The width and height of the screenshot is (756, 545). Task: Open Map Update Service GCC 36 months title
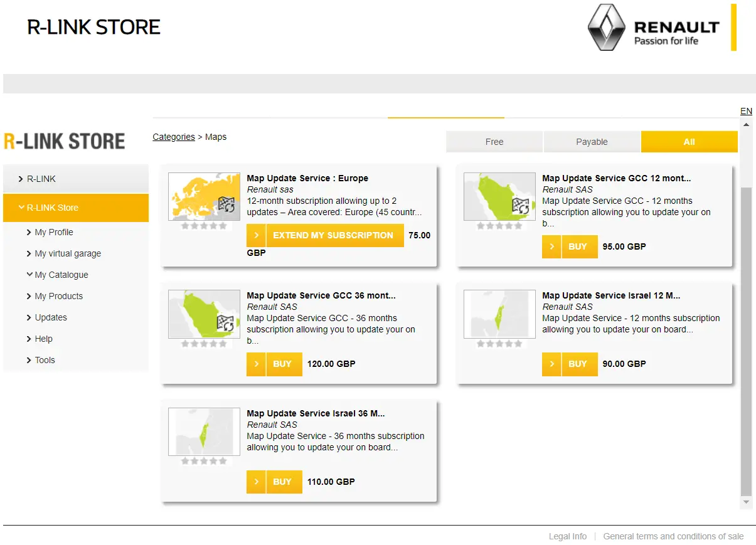point(321,295)
